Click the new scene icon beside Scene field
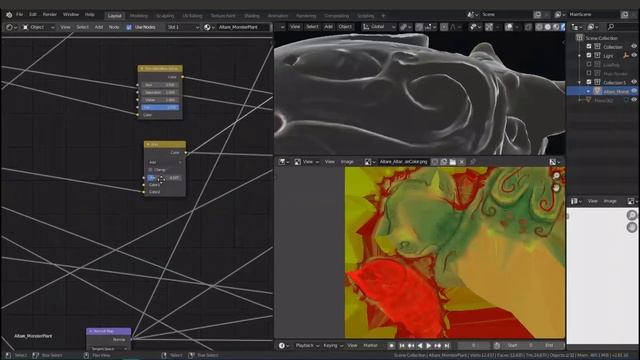 (538, 15)
